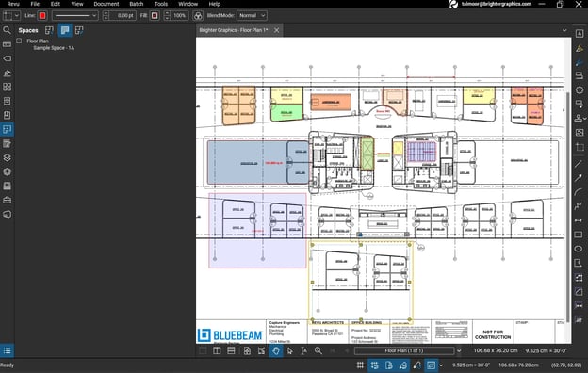Select the Polygon tool
This screenshot has width=588, height=373.
coord(579,263)
